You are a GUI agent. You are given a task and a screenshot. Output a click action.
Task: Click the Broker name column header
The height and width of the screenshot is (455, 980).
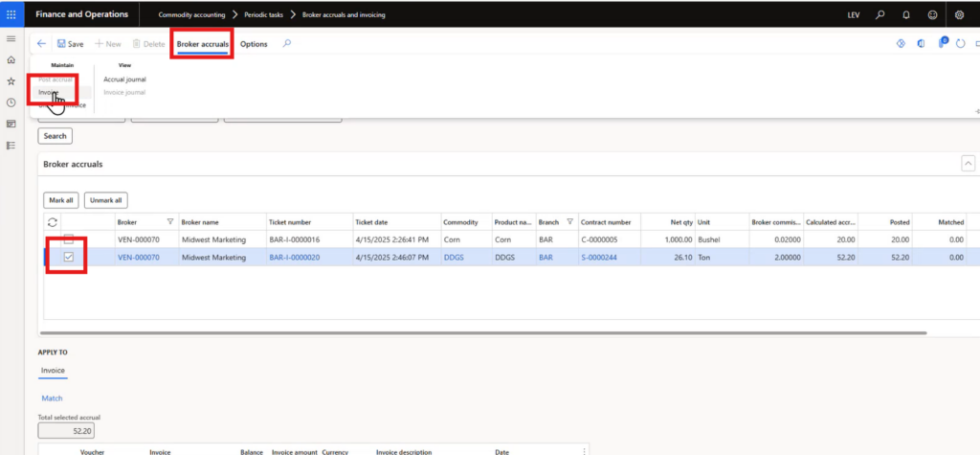pos(200,222)
